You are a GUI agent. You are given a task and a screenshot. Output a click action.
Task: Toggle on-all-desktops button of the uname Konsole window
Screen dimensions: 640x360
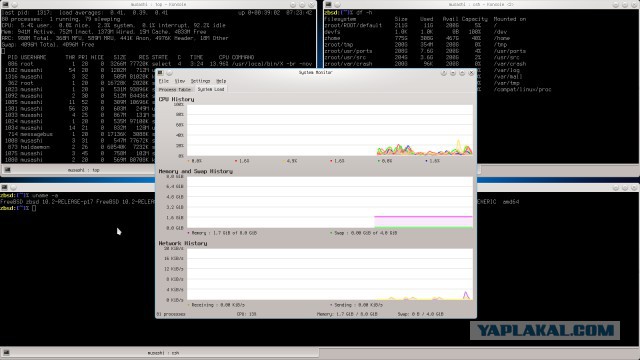coord(13,187)
